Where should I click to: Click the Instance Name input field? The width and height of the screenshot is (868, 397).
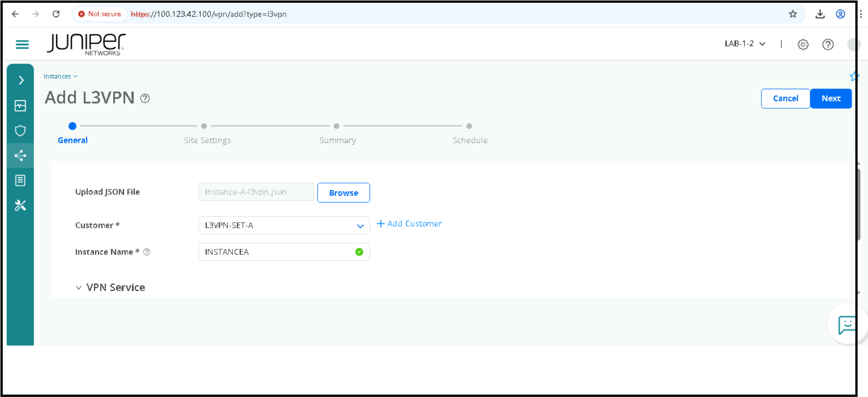284,252
